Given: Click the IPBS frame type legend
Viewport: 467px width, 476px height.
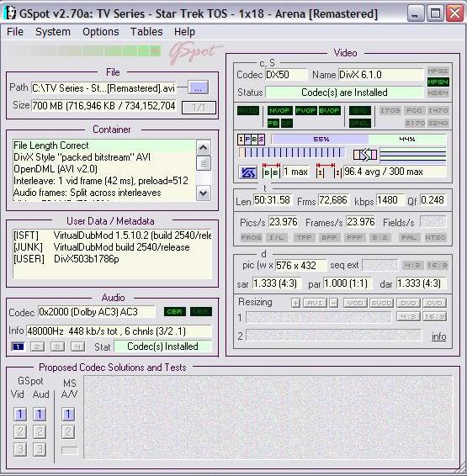Looking at the screenshot, I should [251, 140].
